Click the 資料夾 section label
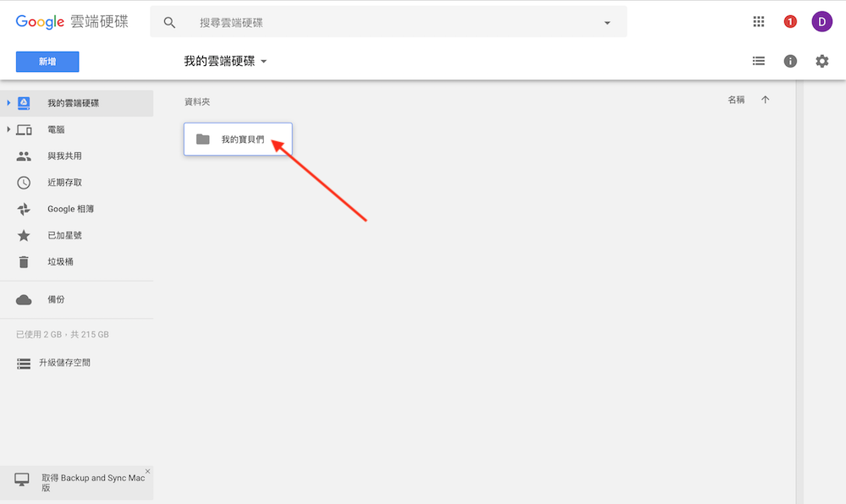Screen dimensions: 846x504 197,101
